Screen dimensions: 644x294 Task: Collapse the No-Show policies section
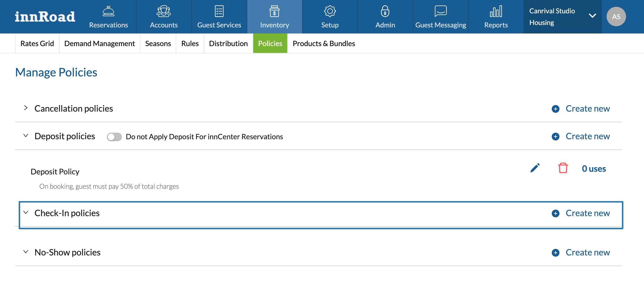26,252
